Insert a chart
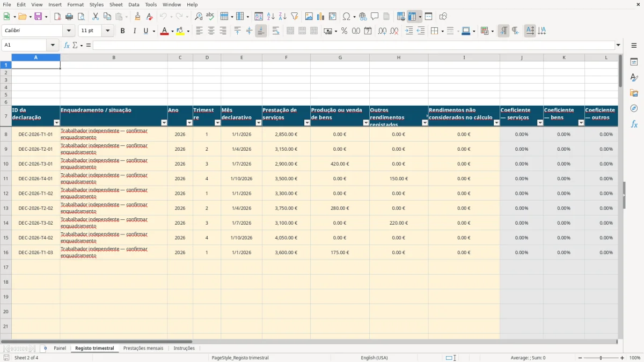644x362 pixels. click(x=321, y=17)
